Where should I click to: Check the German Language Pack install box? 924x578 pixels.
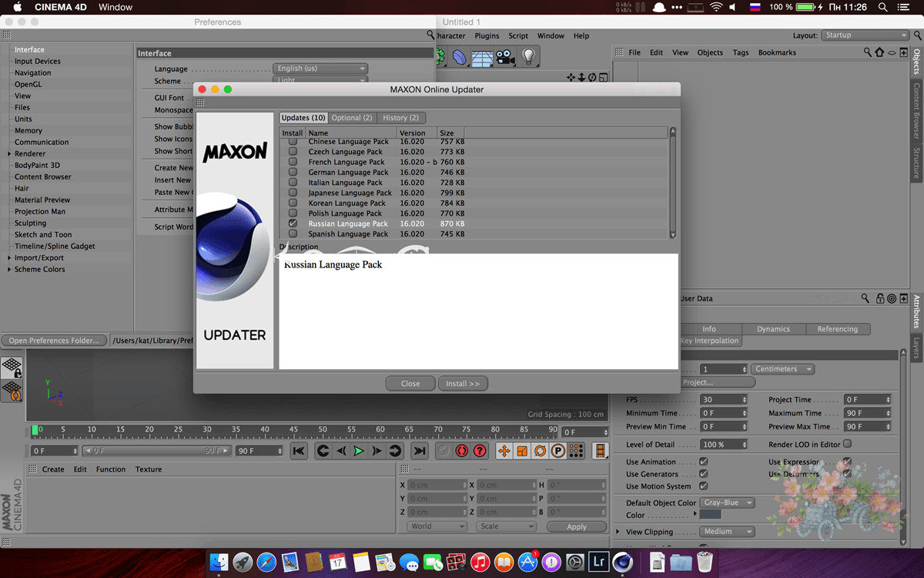293,172
